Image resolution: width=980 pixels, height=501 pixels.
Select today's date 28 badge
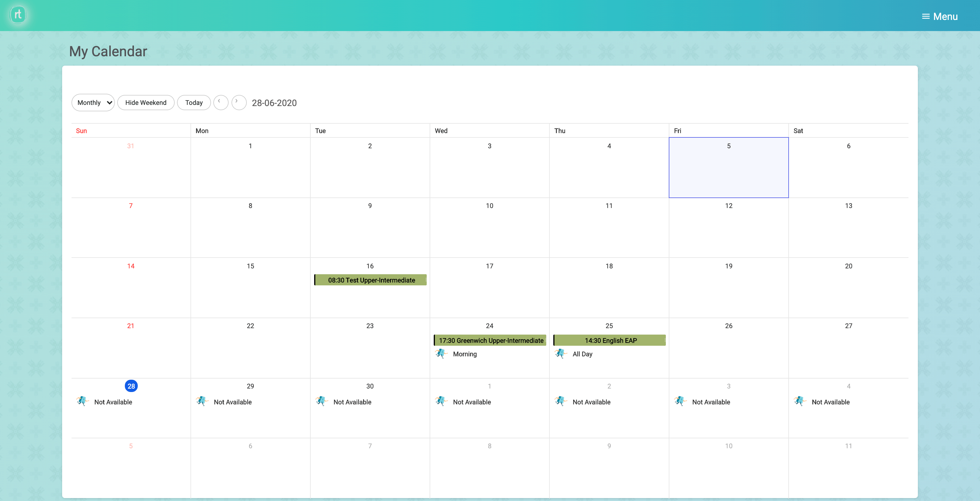[131, 386]
